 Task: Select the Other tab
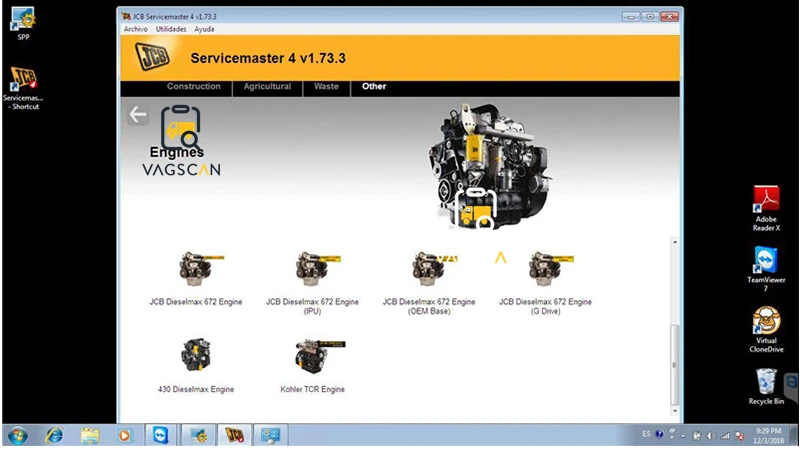point(374,87)
